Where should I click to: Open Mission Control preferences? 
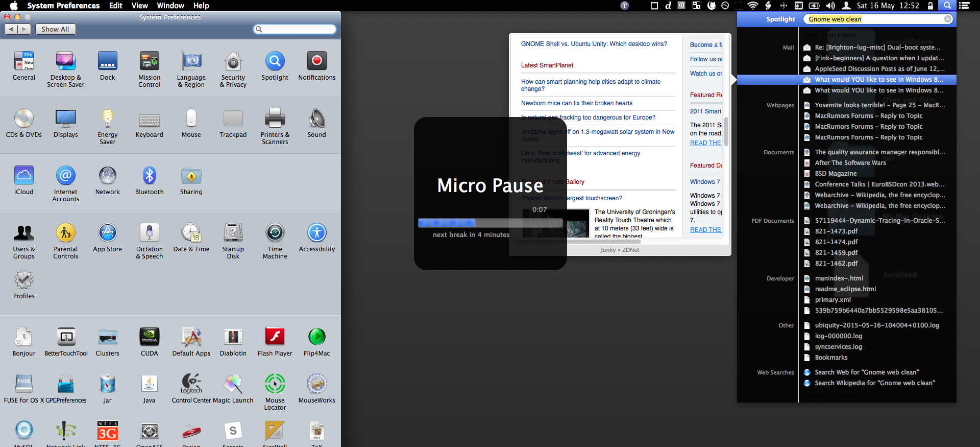pyautogui.click(x=150, y=69)
